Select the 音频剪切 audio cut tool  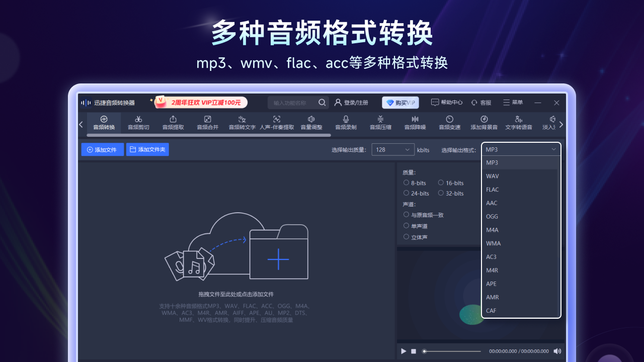pyautogui.click(x=138, y=123)
